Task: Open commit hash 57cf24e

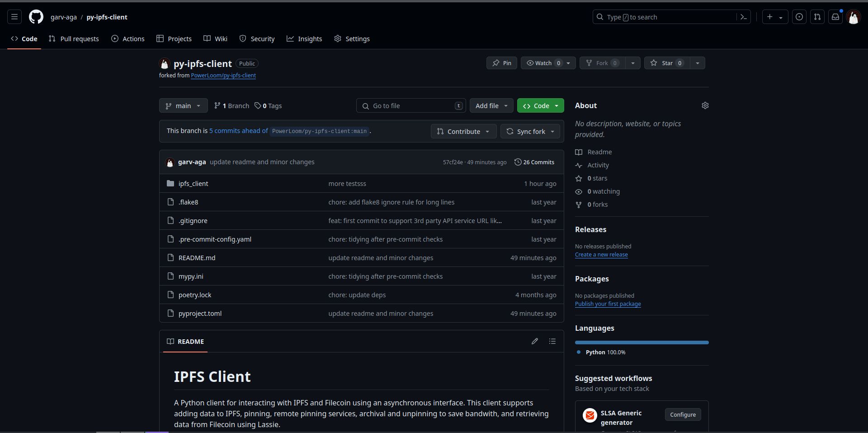Action: 453,162
